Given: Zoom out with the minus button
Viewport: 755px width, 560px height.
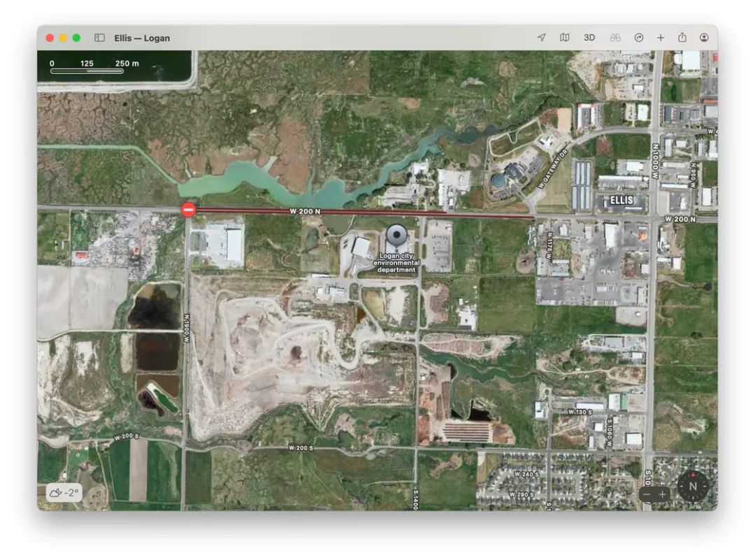Looking at the screenshot, I should click(647, 494).
